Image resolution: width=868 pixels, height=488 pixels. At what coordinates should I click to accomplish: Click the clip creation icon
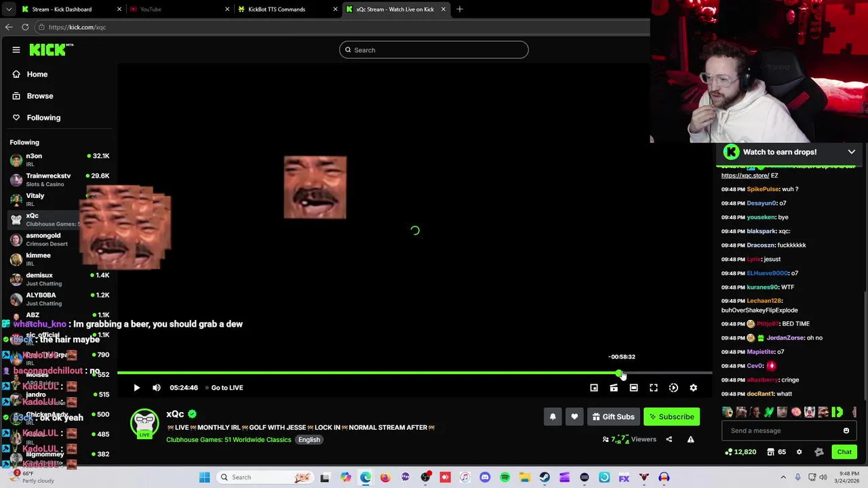coord(614,388)
